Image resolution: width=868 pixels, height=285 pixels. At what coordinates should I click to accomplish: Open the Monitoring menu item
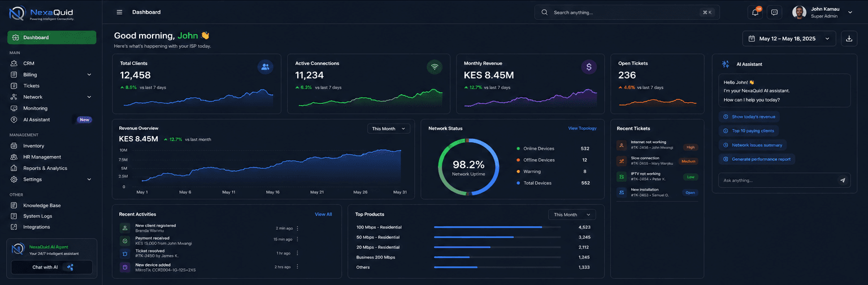[x=52, y=108]
